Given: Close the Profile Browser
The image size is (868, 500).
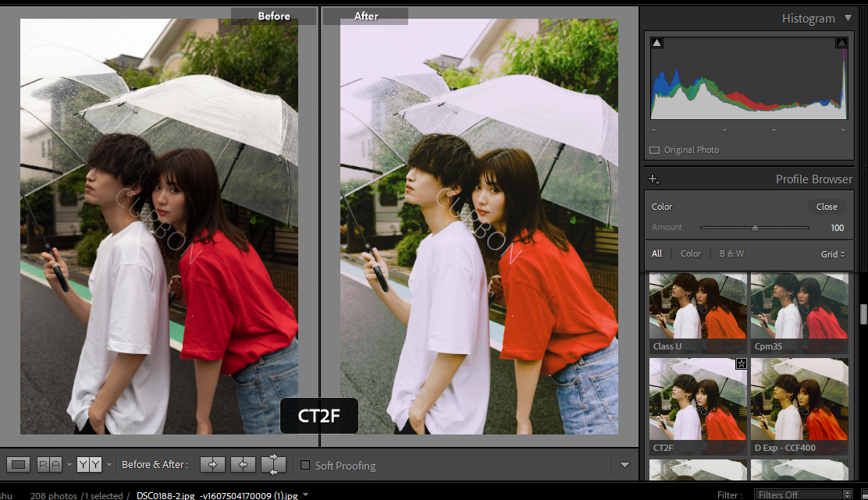Looking at the screenshot, I should pos(827,207).
